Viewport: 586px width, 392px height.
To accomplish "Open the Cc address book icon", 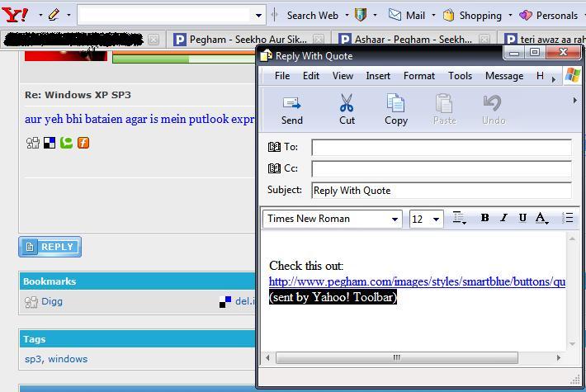I will (x=275, y=168).
